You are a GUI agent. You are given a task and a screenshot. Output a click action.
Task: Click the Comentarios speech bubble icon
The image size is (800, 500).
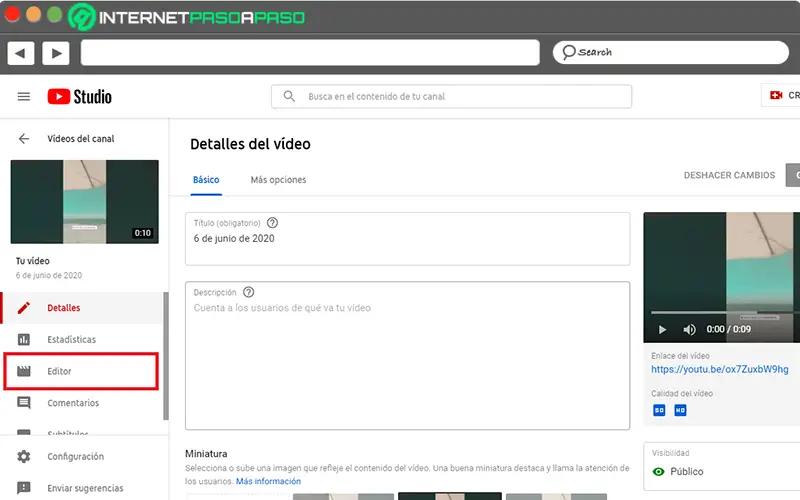coord(23,403)
